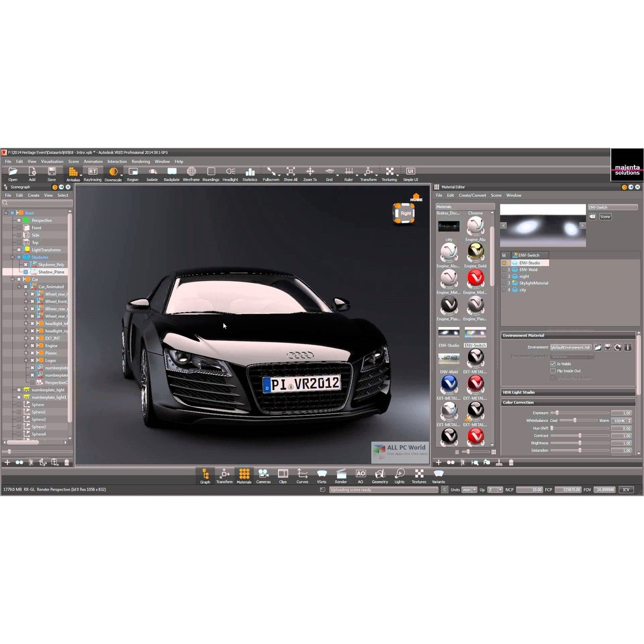Toggle visibility checkbox of Skydome_Poly node
This screenshot has width=644, height=644.
[25, 265]
